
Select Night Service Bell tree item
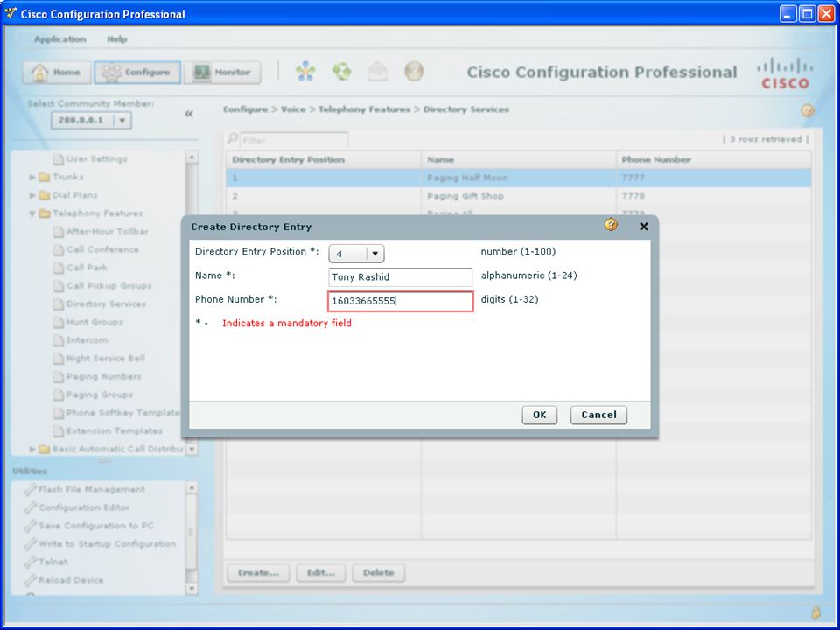pos(99,359)
